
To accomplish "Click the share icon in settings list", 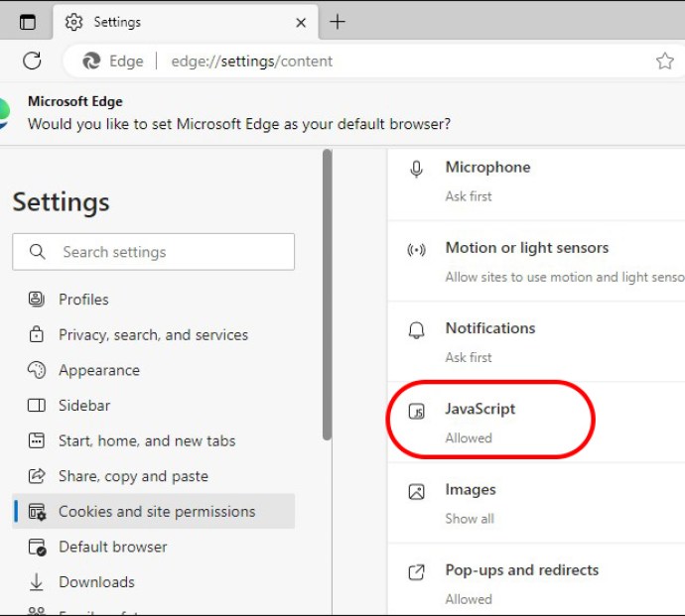I will [37, 475].
